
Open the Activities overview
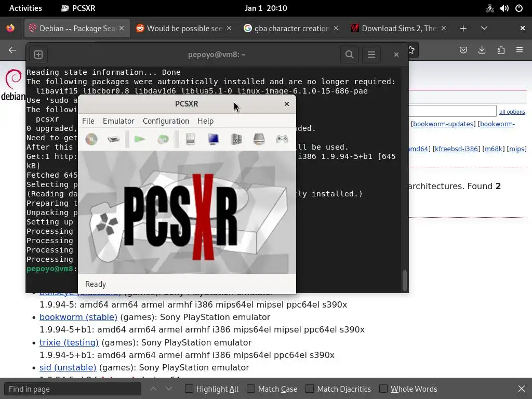click(25, 8)
